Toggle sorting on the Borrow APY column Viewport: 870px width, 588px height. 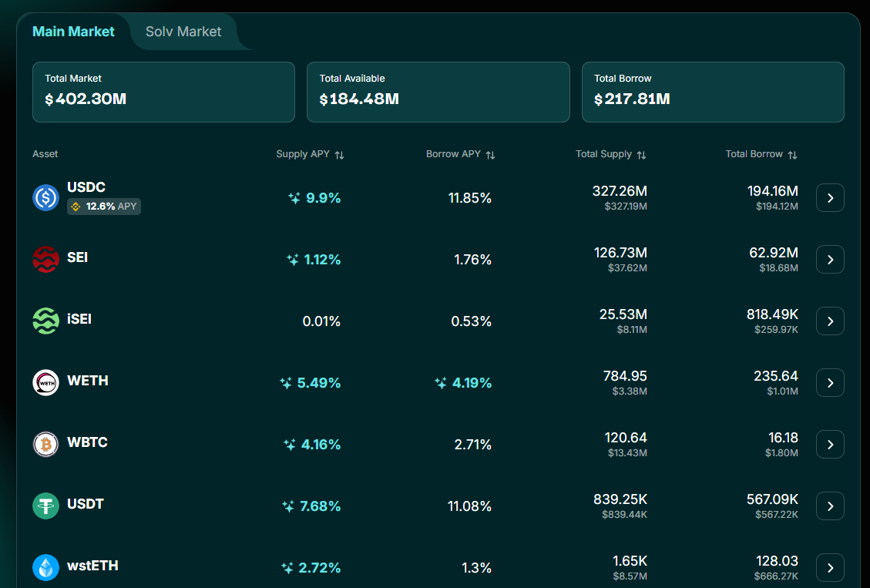(489, 154)
